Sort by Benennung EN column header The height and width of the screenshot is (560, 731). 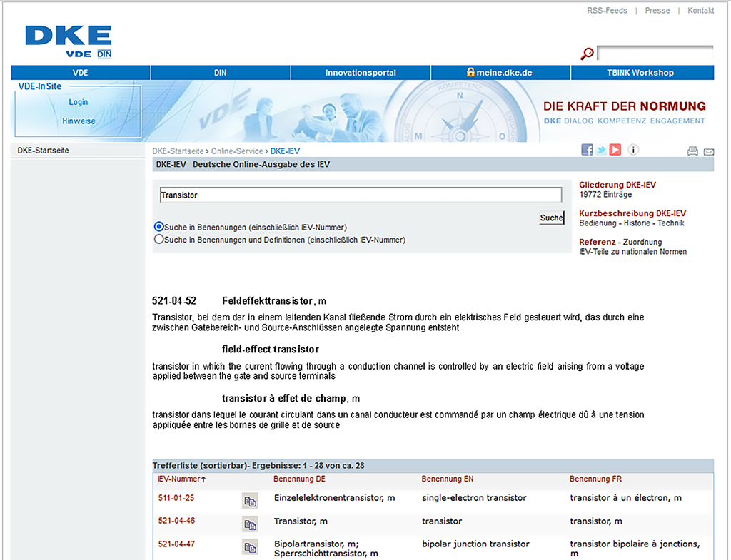pos(448,479)
